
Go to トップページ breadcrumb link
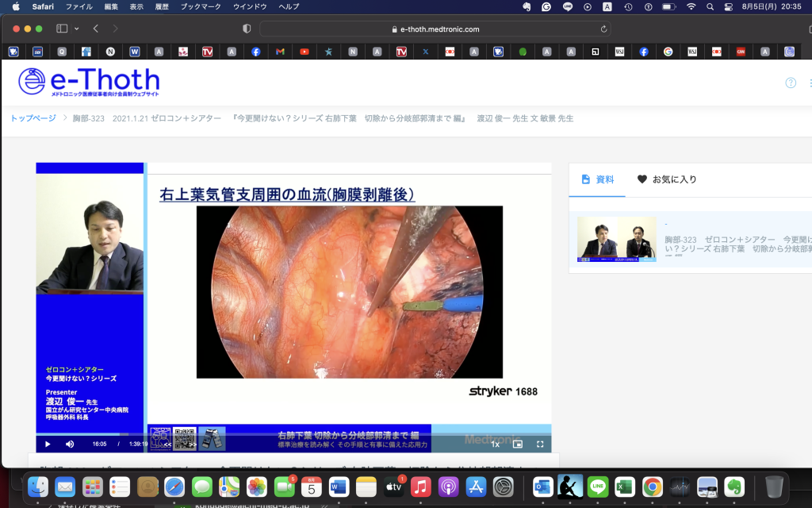point(33,118)
